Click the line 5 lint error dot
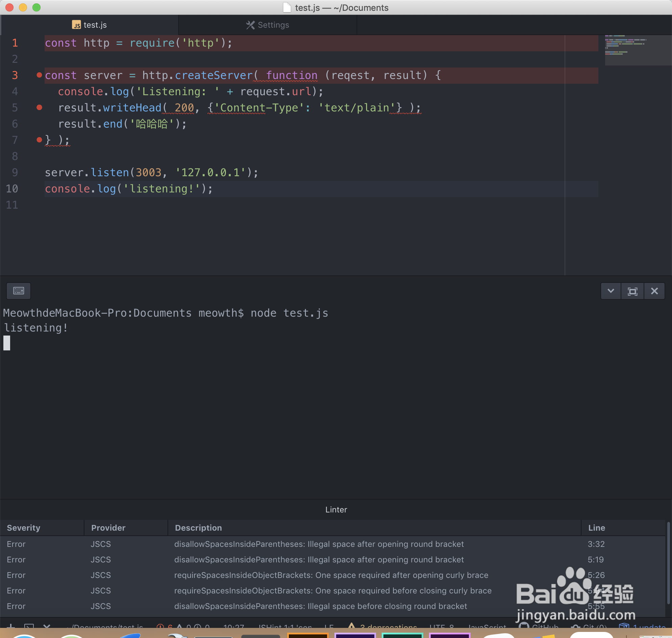Viewport: 672px width, 638px height. (39, 107)
